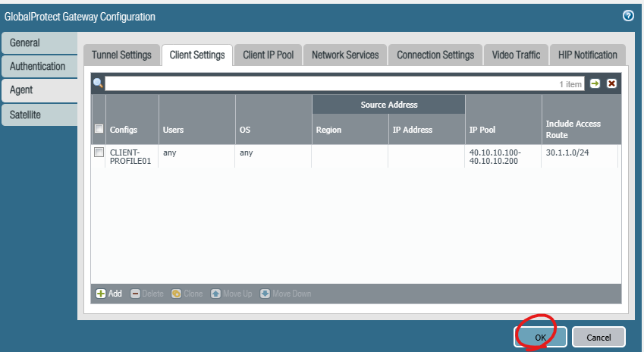Viewport: 644px width, 352px height.
Task: Open the HIP Notification tab
Action: [587, 55]
